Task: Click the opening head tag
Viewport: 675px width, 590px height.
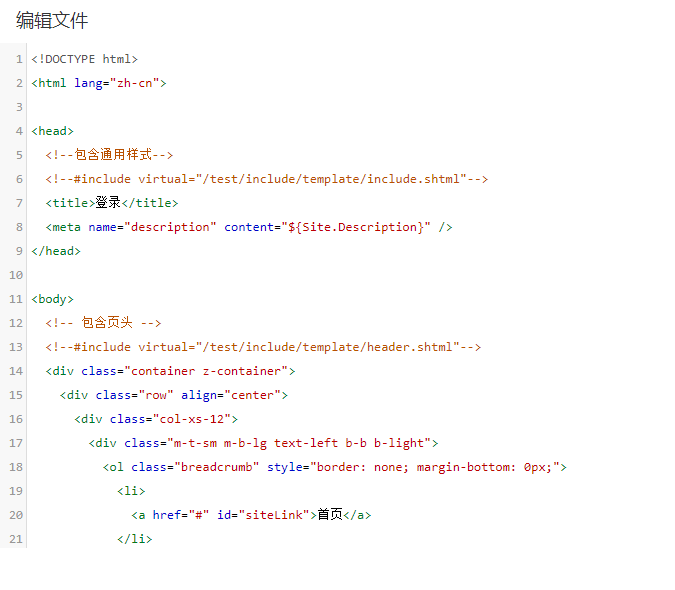Action: tap(53, 131)
